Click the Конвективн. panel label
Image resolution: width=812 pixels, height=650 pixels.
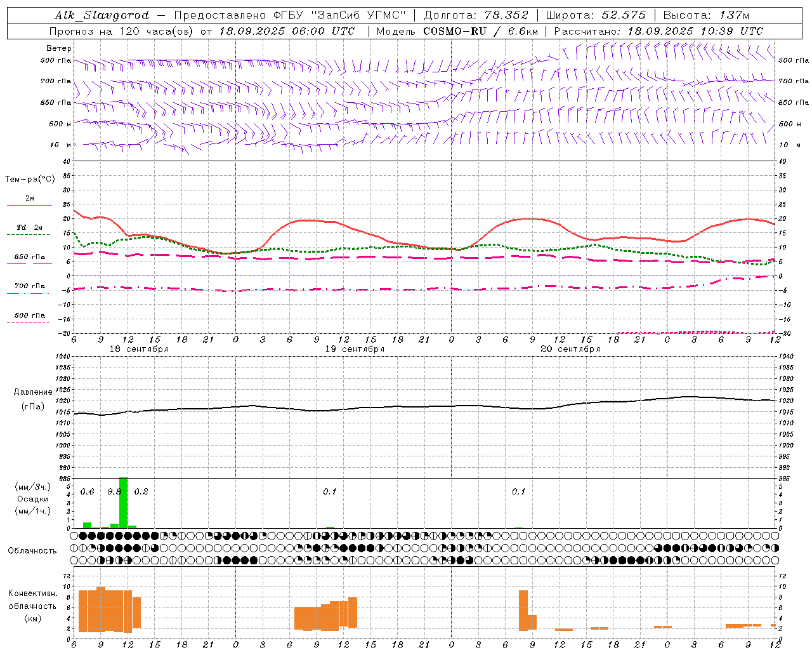coord(32,594)
